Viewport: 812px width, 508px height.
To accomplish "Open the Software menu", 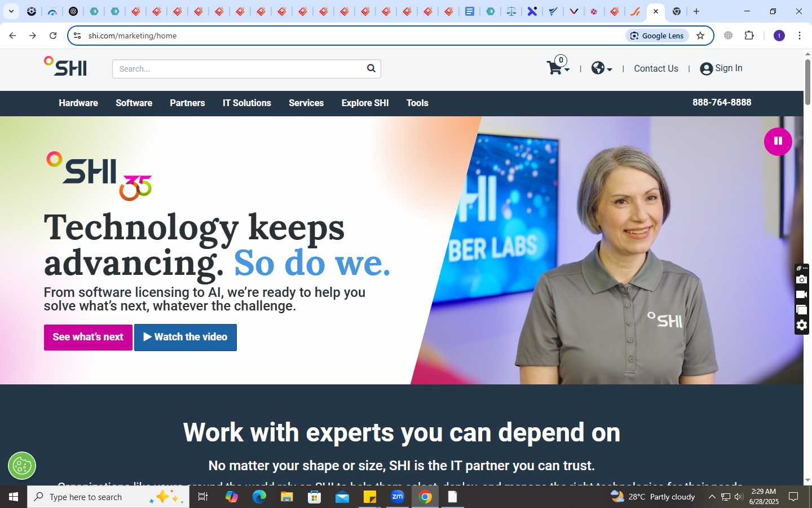I will tap(134, 103).
